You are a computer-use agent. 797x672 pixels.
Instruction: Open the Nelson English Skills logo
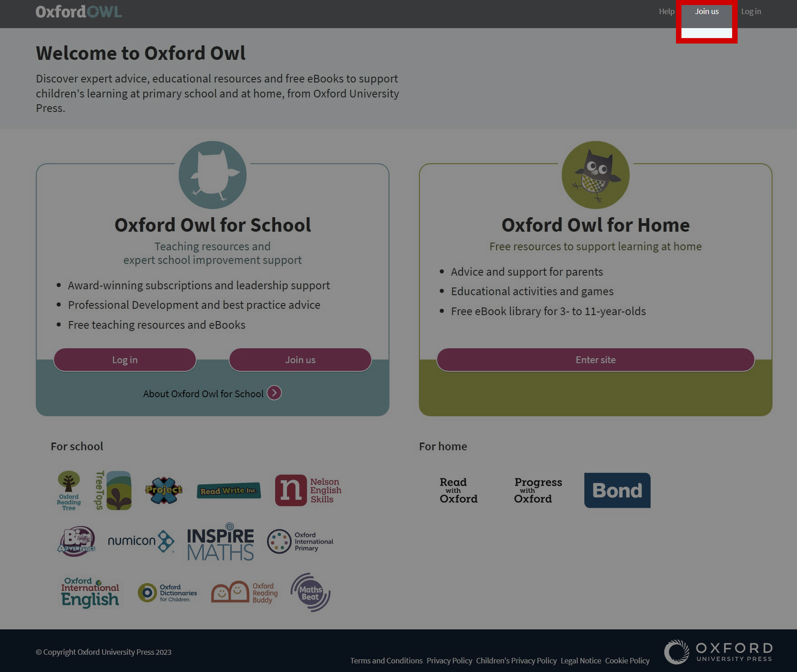click(308, 490)
